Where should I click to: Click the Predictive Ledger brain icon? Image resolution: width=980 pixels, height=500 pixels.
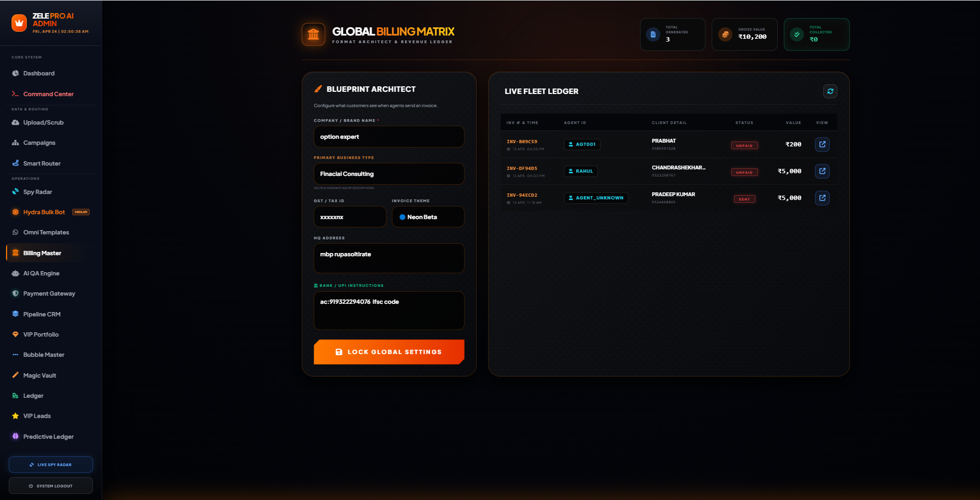coord(15,437)
